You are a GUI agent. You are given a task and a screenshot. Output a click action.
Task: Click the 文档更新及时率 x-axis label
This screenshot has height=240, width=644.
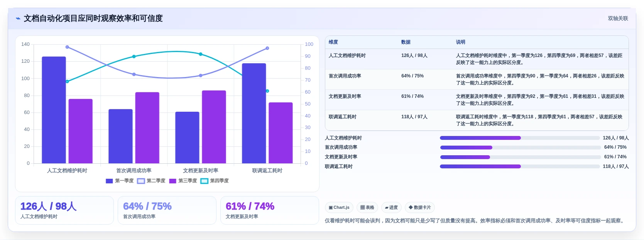coord(201,171)
